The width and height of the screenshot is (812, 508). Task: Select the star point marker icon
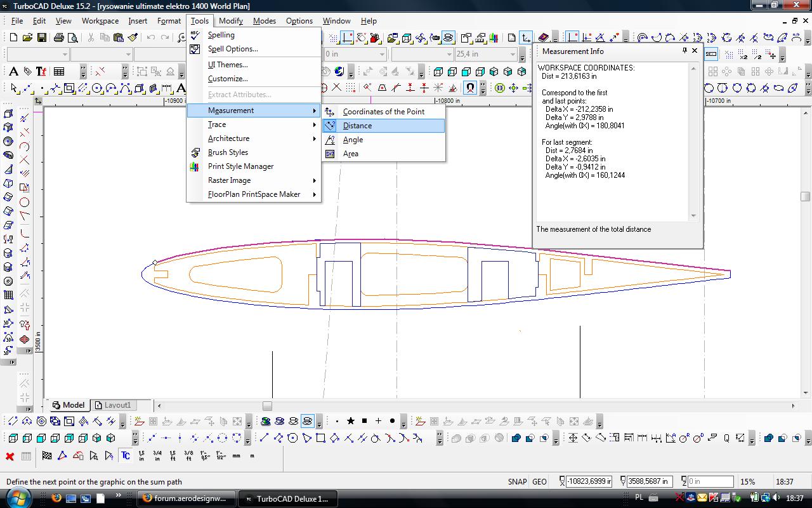350,421
